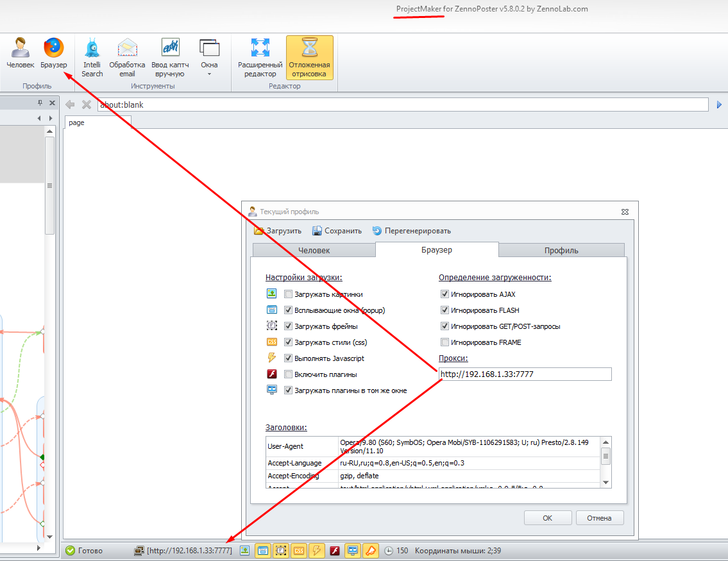Switch to the Профиль tab in dialog

click(x=561, y=250)
